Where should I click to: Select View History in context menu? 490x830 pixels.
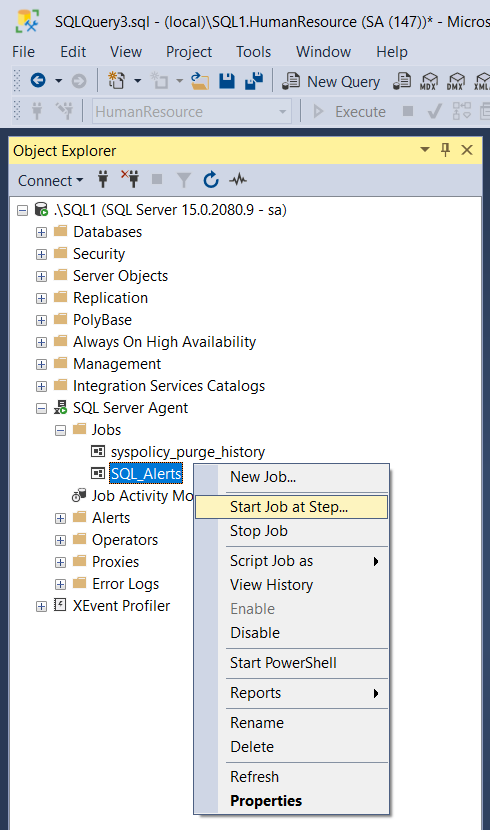pos(271,585)
